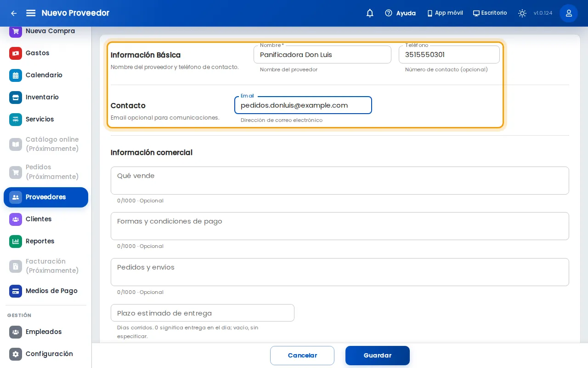Screen dimensions: 588x368
Task: Click the Clientes group icon
Action: pyautogui.click(x=16, y=219)
